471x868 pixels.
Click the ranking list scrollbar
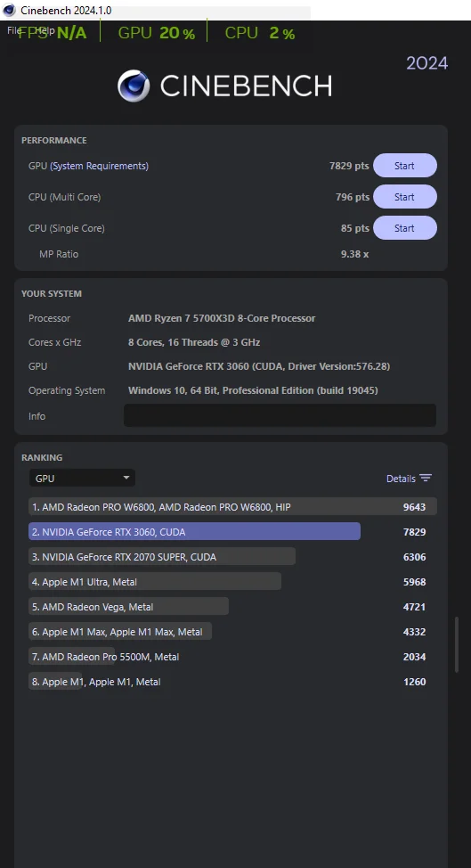pos(457,645)
